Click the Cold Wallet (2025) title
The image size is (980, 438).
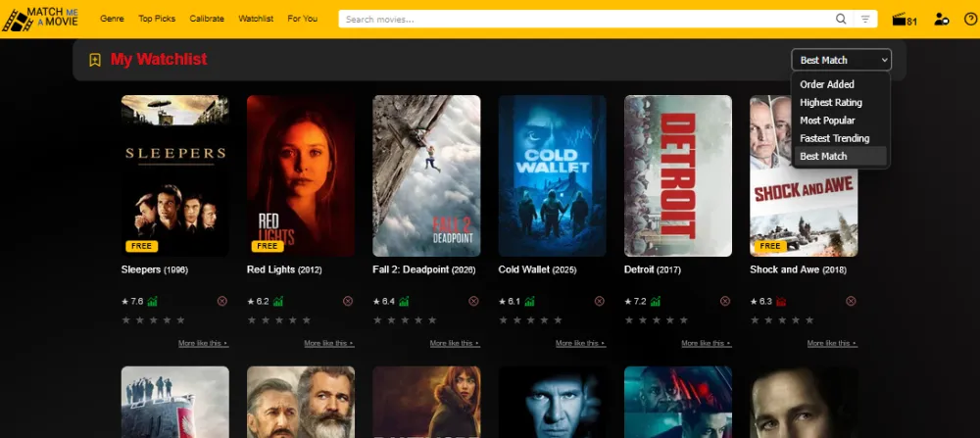[537, 269]
